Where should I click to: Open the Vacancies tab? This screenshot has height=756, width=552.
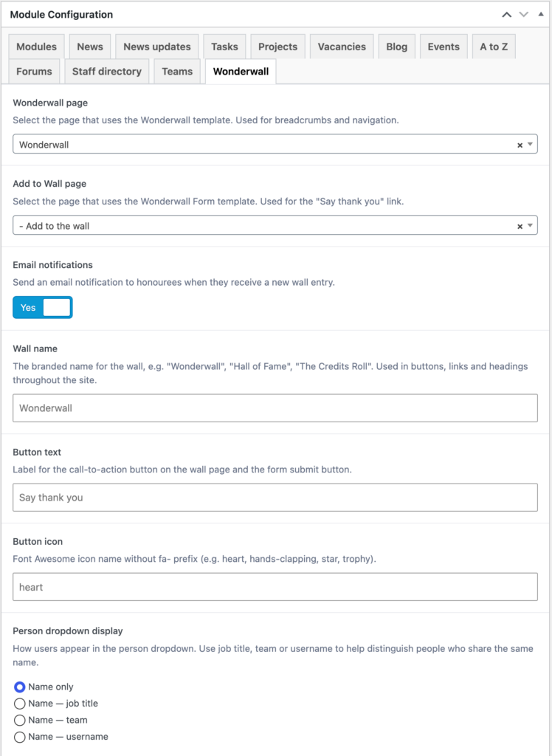pos(342,47)
